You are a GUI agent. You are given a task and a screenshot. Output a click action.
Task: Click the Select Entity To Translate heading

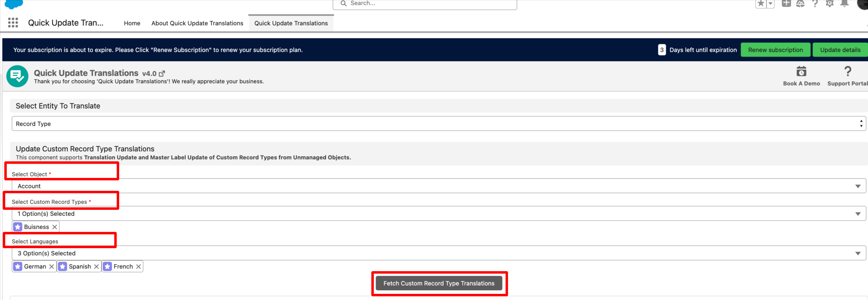[x=58, y=106]
